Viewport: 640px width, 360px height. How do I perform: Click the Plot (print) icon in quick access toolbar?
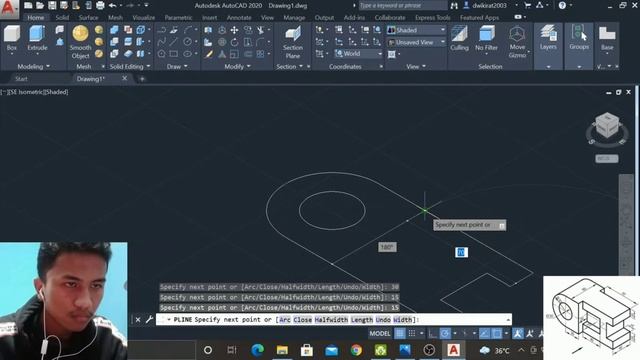click(x=100, y=5)
